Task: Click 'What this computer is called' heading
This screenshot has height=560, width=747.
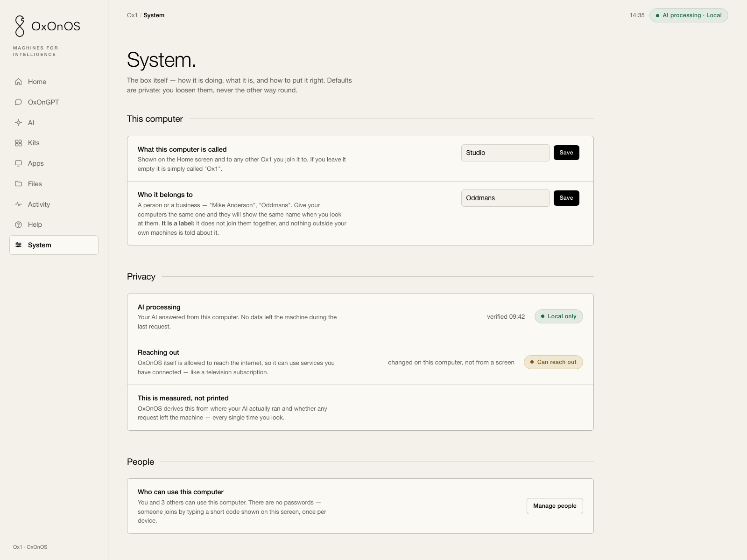Action: point(182,149)
